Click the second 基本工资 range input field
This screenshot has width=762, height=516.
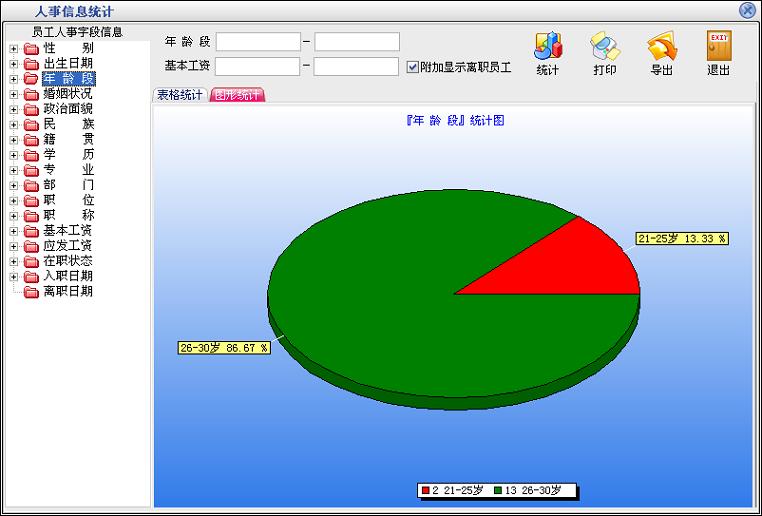(x=357, y=67)
